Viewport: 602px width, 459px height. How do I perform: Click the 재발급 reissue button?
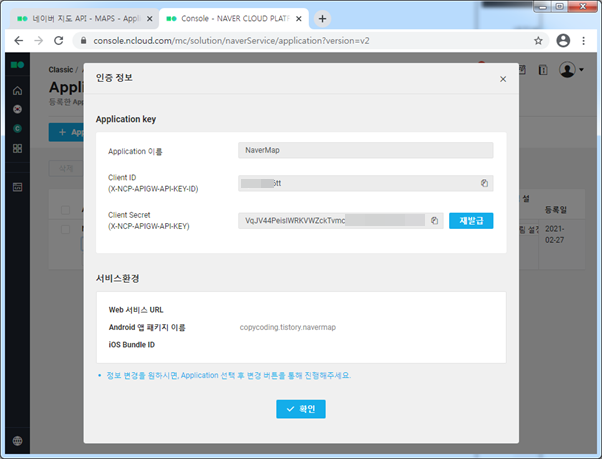tap(471, 221)
